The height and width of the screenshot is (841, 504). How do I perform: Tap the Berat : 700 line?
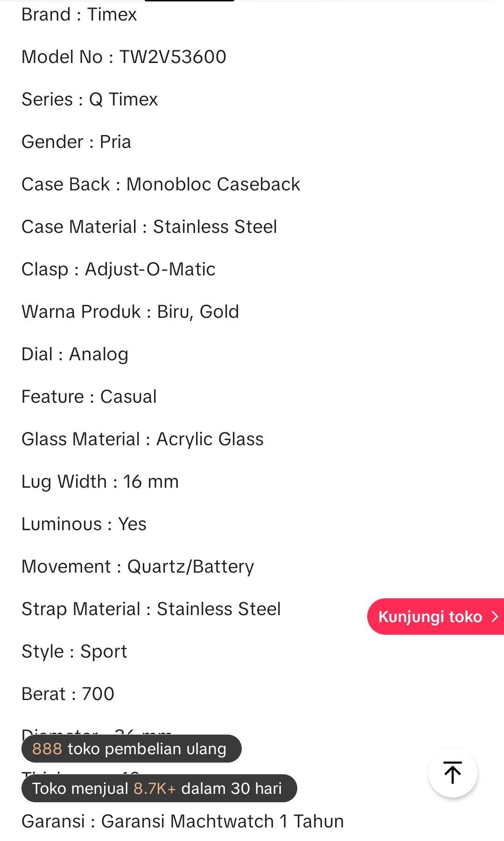click(68, 694)
